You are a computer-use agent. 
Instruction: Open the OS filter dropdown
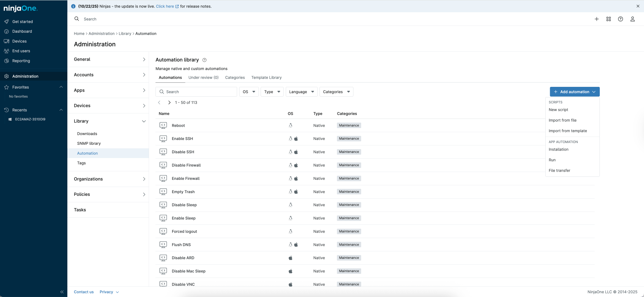[249, 92]
